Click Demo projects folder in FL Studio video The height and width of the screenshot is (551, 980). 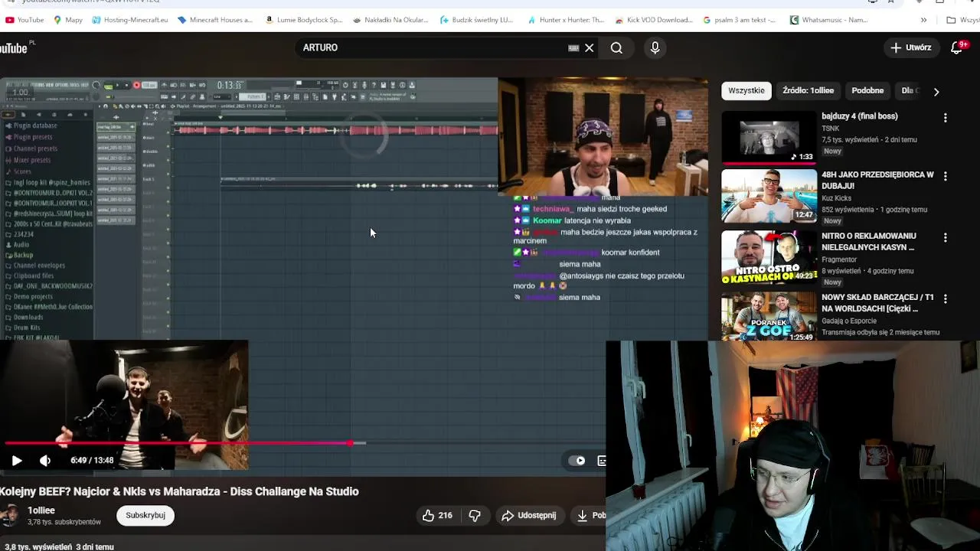[x=33, y=296]
